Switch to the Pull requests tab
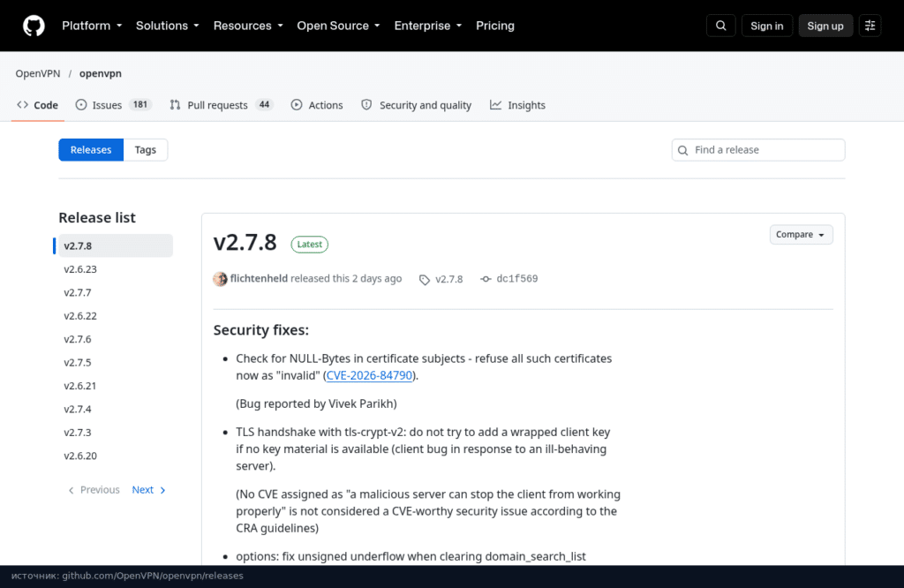 tap(221, 105)
